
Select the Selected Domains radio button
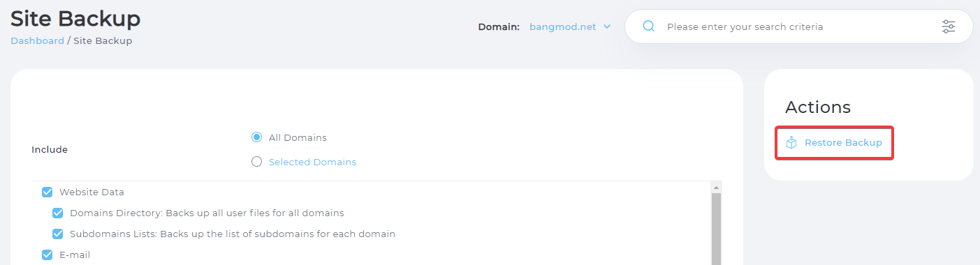256,162
